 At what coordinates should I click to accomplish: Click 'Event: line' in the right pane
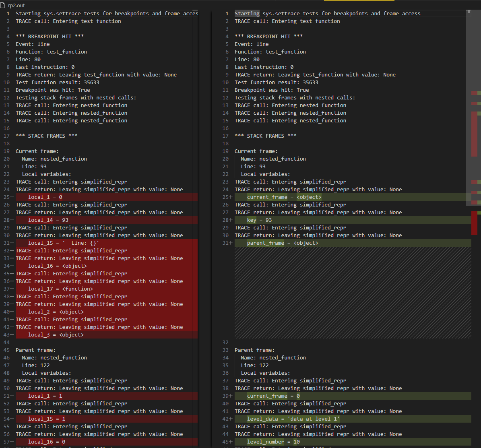pos(252,44)
